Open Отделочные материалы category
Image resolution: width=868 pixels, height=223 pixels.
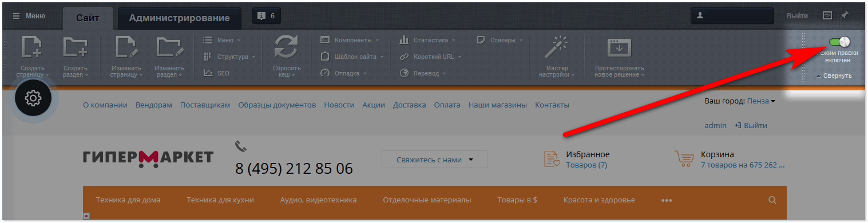point(427,200)
